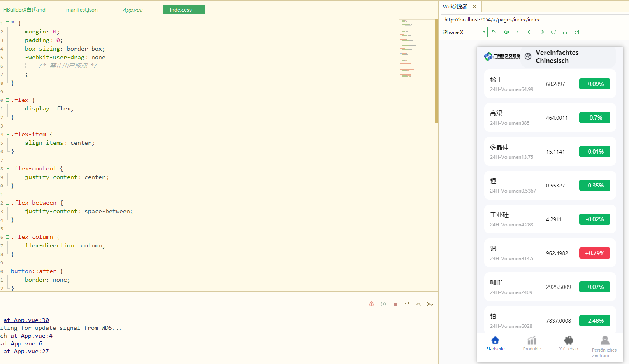The height and width of the screenshot is (364, 629).
Task: Go back in the built-in browser
Action: pos(530,32)
